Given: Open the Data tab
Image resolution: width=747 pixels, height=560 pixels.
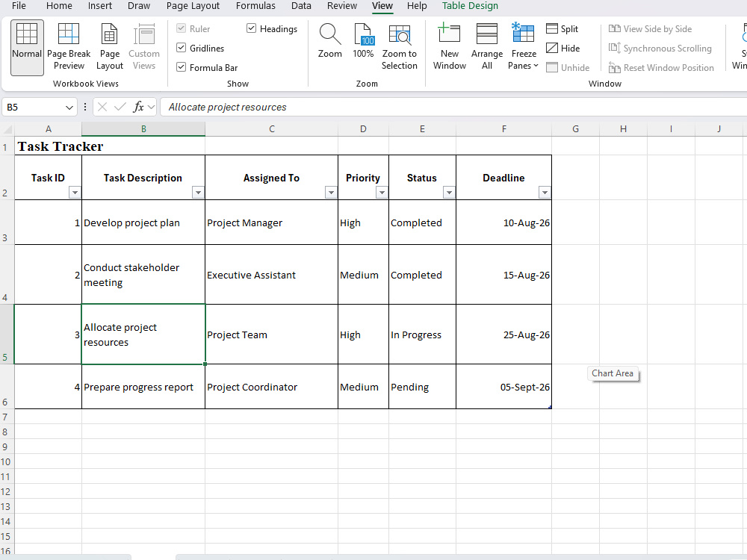Looking at the screenshot, I should [x=301, y=6].
